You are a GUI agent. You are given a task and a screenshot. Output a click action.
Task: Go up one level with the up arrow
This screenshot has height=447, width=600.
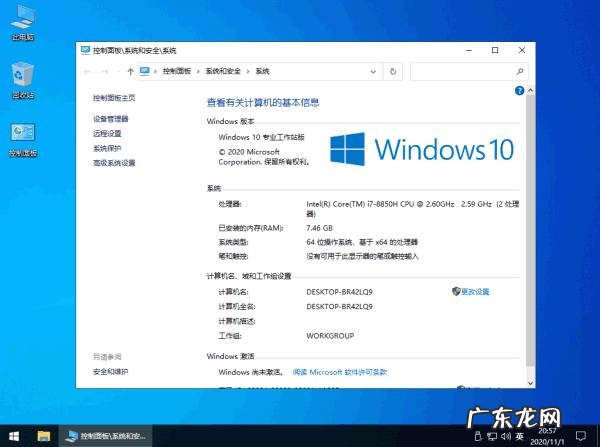pyautogui.click(x=130, y=72)
